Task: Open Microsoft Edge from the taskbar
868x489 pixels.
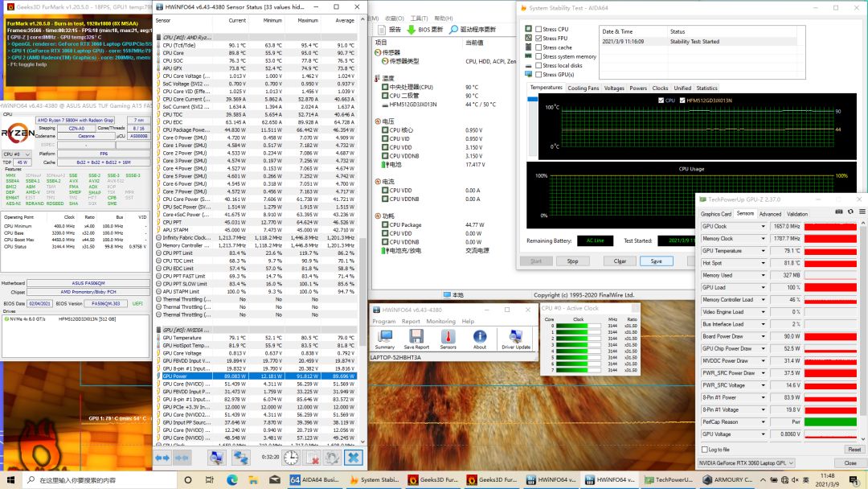Action: pyautogui.click(x=231, y=480)
